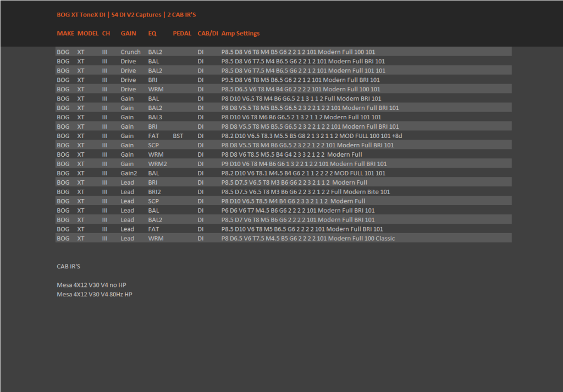
Task: Click the Amp Settings column header
Action: point(241,34)
